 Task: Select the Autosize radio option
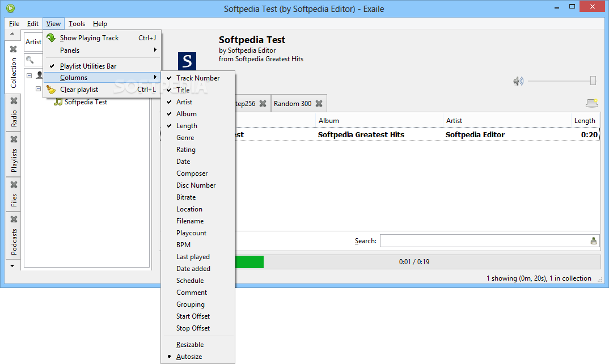click(198, 357)
